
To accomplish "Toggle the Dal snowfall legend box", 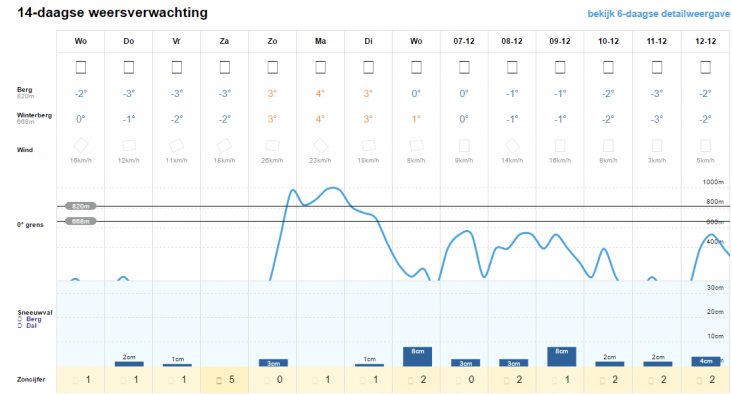I will coord(20,326).
